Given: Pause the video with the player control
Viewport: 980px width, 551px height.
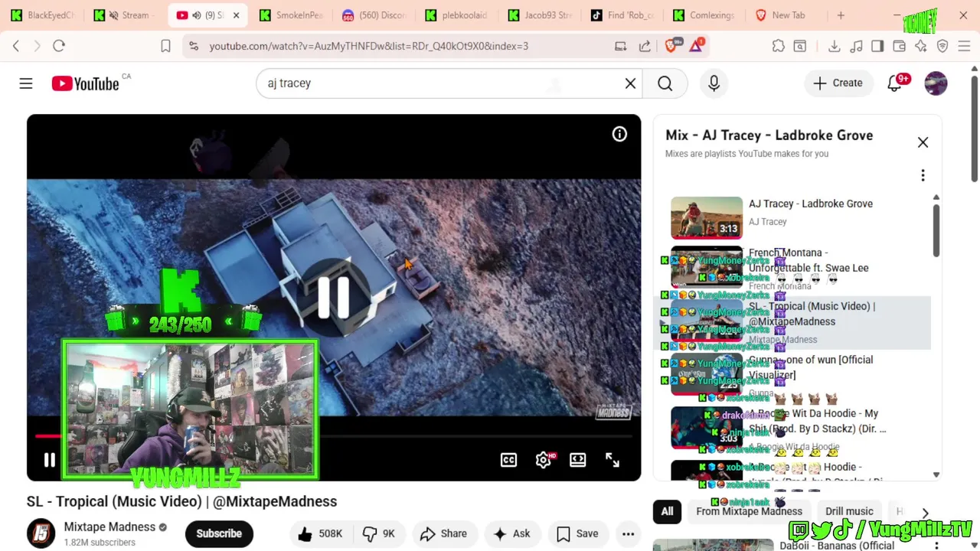Looking at the screenshot, I should [x=49, y=460].
